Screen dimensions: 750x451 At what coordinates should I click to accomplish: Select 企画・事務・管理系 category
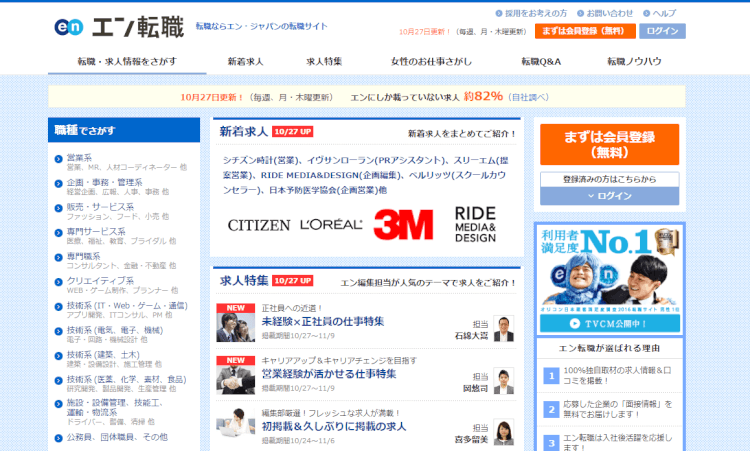click(x=104, y=183)
